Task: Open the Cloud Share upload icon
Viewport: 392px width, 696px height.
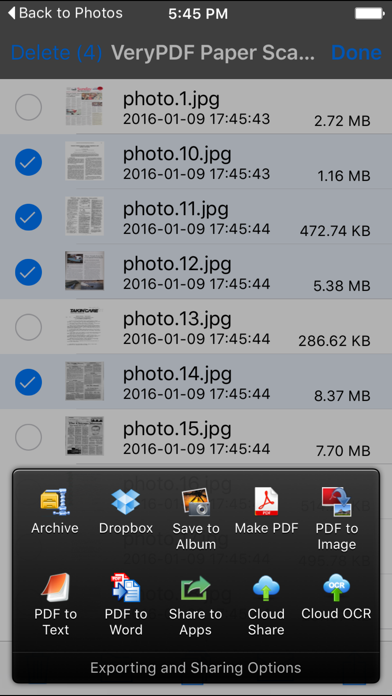Action: click(266, 588)
